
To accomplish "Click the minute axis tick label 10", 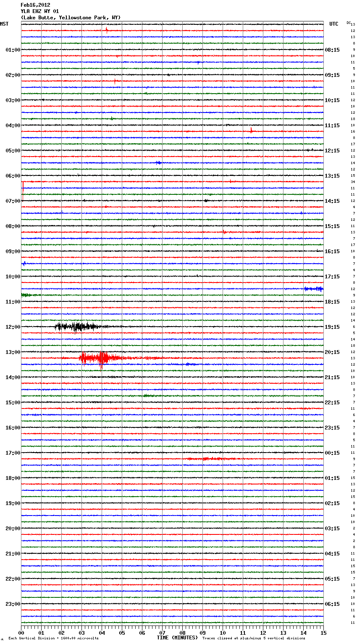I will [x=223, y=632].
